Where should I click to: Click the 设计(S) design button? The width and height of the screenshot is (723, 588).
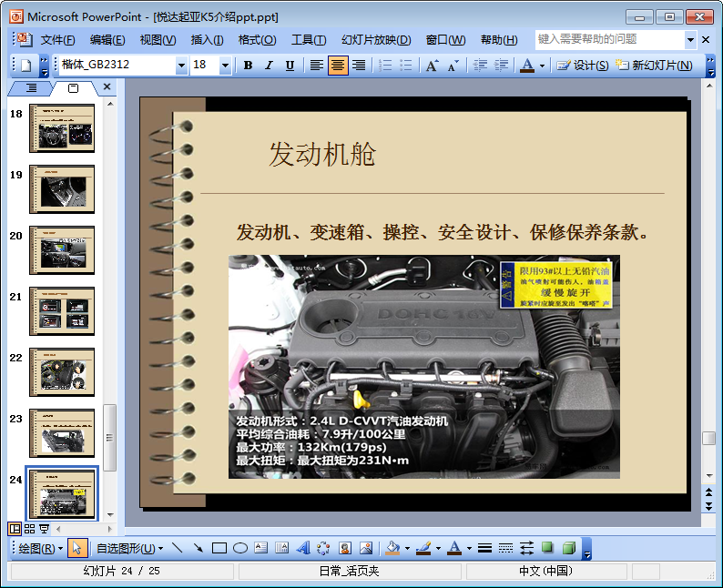coord(582,66)
